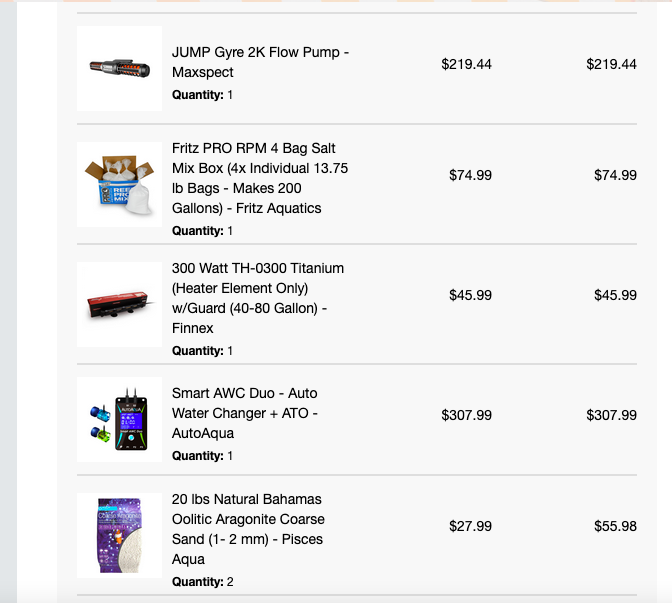Open the Fritz PRO RPM Salt Mix title

coord(260,178)
